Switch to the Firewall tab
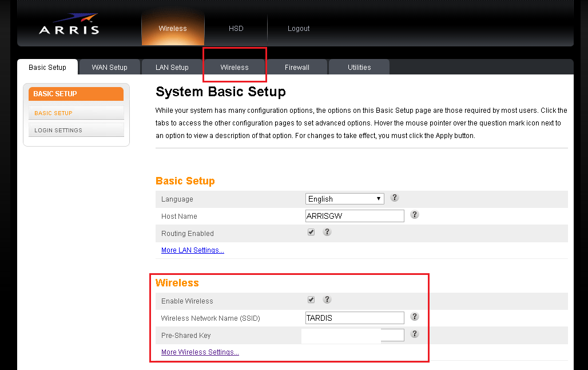588x370 pixels. coord(297,67)
